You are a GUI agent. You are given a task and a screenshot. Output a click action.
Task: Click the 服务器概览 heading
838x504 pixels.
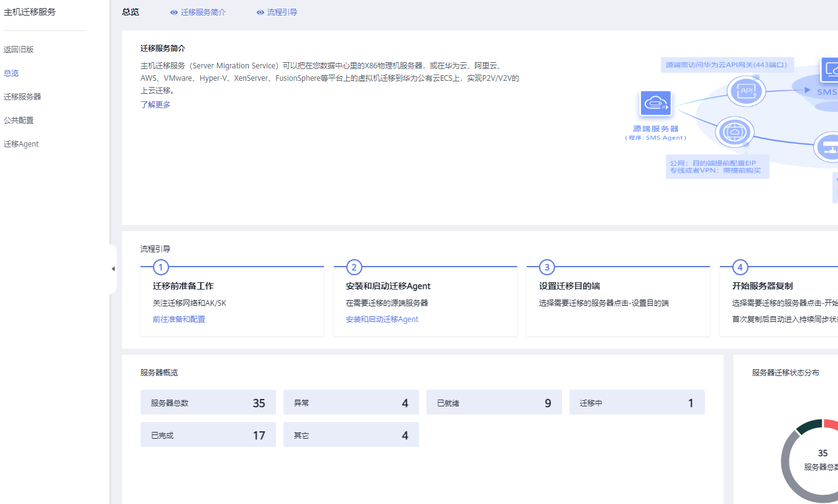pos(159,372)
